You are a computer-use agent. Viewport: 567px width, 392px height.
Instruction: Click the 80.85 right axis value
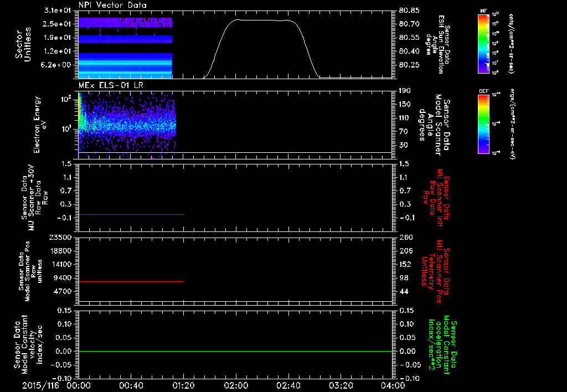[x=409, y=11]
